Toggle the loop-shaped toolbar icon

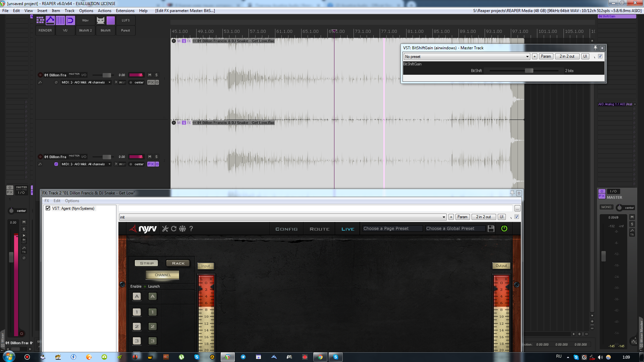(70, 20)
